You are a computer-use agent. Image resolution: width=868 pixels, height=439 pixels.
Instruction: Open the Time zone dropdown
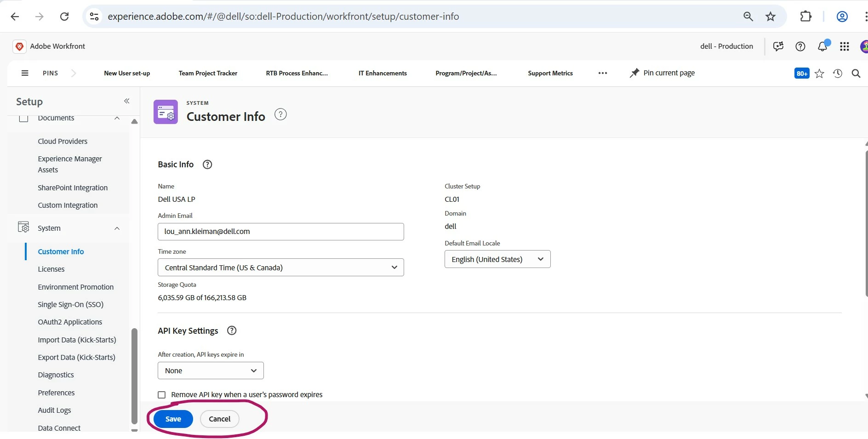click(280, 268)
